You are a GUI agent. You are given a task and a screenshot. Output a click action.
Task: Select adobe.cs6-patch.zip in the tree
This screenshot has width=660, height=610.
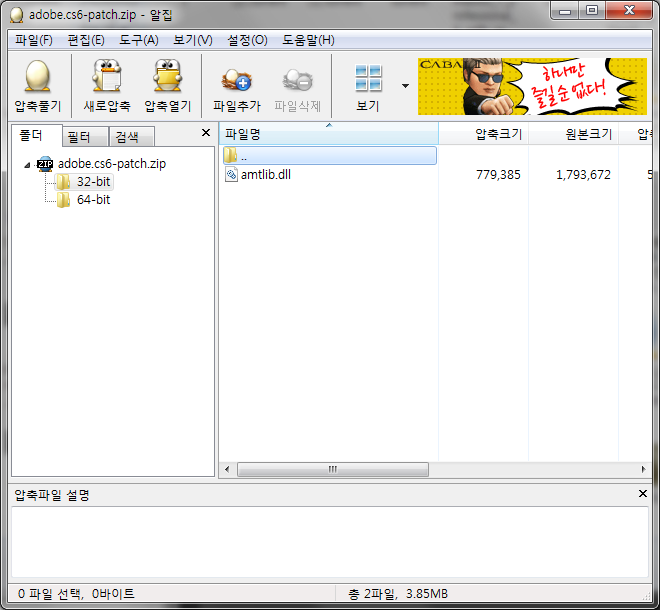tap(112, 164)
